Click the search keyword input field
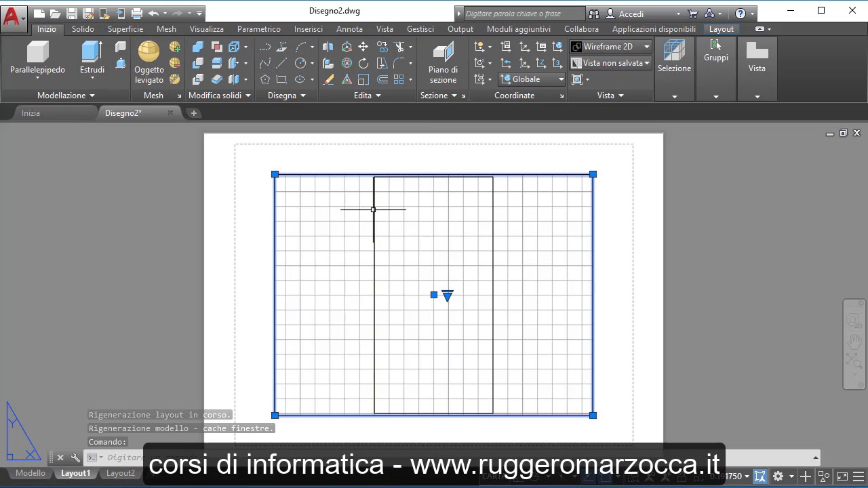This screenshot has width=868, height=488. [524, 14]
